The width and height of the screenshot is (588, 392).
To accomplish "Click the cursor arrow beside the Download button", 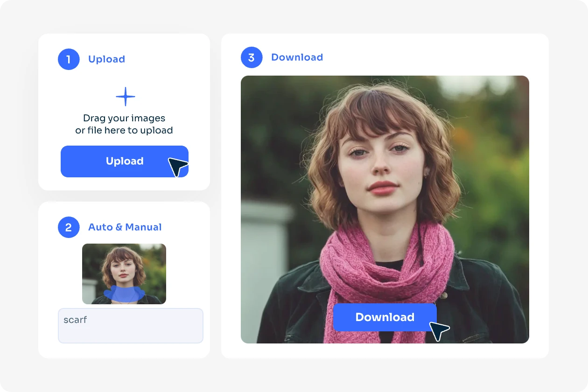I will click(x=439, y=331).
